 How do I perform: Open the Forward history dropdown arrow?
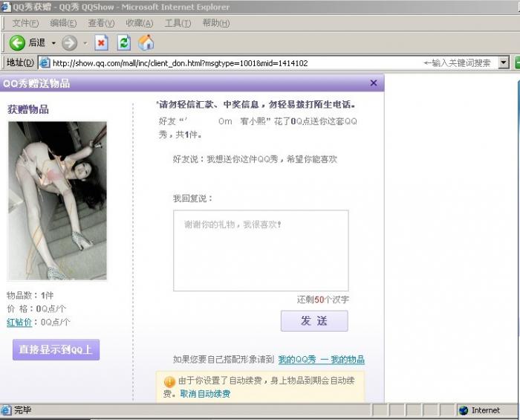click(x=85, y=43)
